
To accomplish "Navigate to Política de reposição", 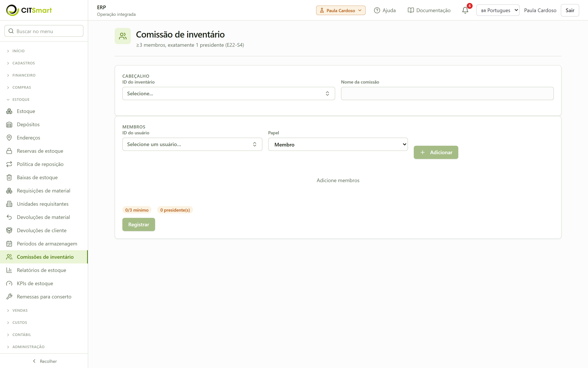I will 44,164.
